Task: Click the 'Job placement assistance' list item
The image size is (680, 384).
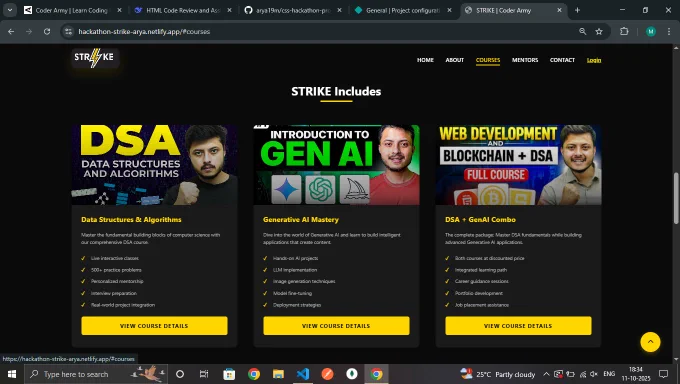Action: (x=482, y=305)
